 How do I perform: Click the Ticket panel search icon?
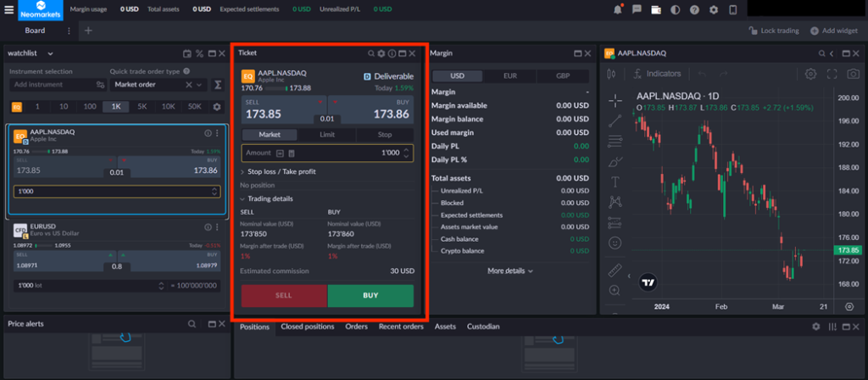(370, 53)
